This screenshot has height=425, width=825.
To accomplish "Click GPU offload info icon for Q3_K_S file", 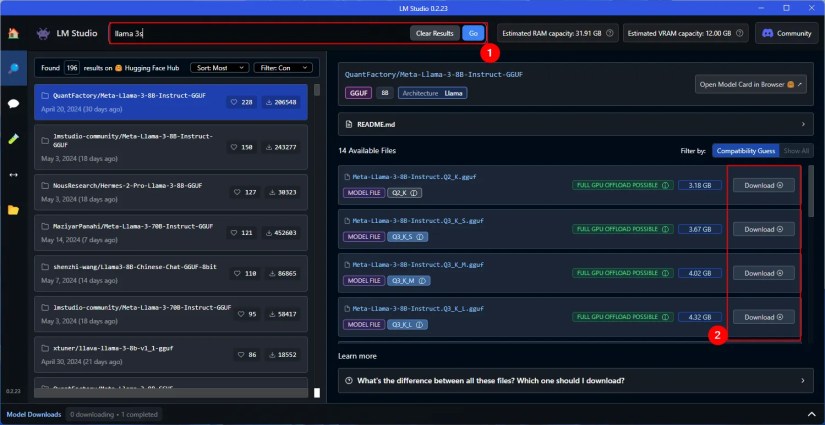I will [666, 229].
